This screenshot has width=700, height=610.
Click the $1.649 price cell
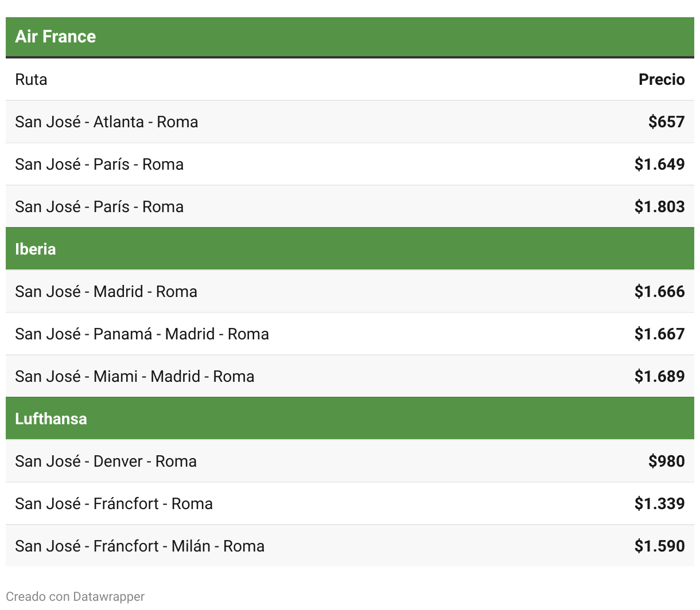point(659,164)
